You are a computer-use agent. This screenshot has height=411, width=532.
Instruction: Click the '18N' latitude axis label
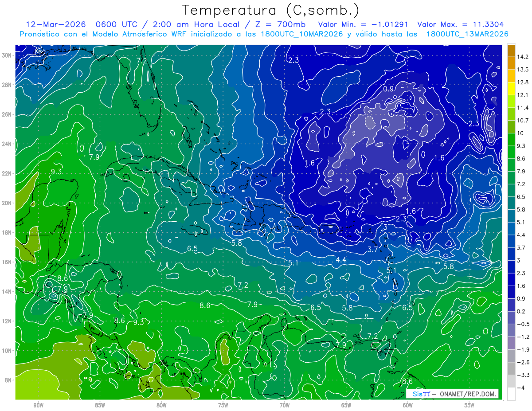(x=7, y=232)
